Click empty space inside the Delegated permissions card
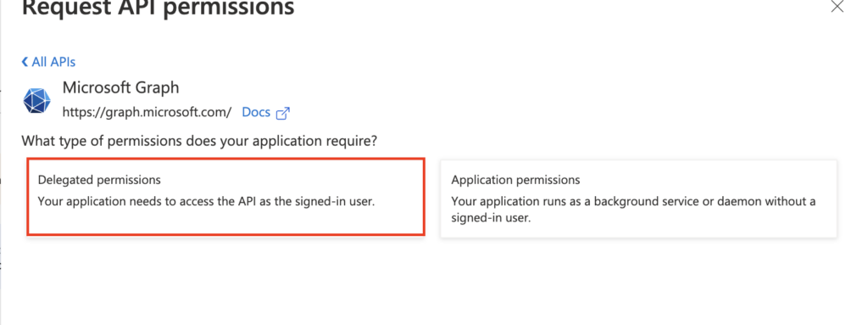This screenshot has width=868, height=325. tap(225, 221)
